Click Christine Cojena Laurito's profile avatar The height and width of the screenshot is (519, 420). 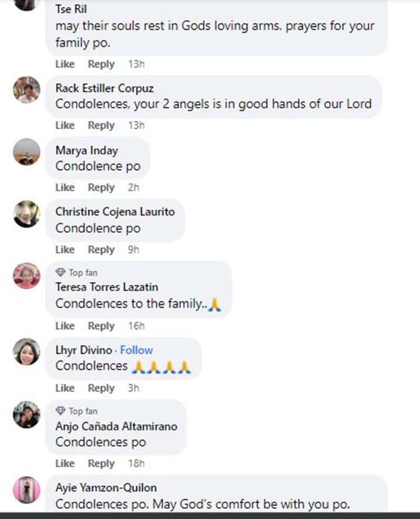point(27,214)
